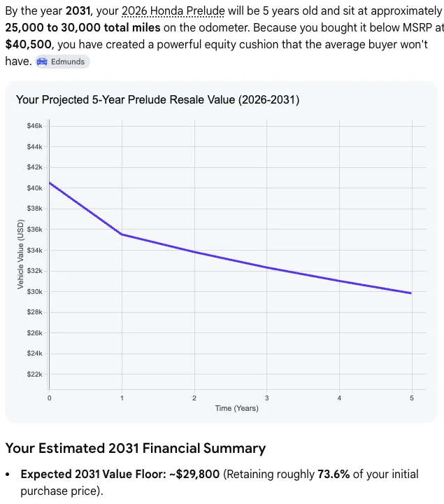Click the Estimated 2031 Financial Summary heading
The width and height of the screenshot is (444, 504).
click(136, 448)
